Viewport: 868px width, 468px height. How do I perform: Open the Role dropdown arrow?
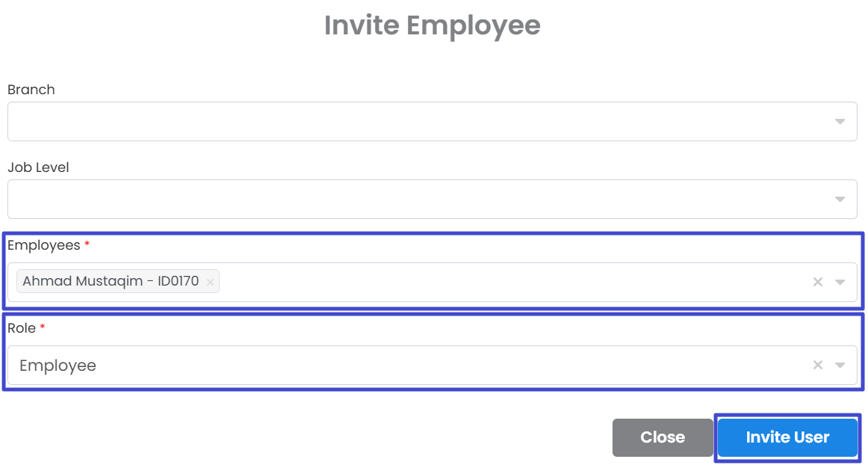(840, 365)
